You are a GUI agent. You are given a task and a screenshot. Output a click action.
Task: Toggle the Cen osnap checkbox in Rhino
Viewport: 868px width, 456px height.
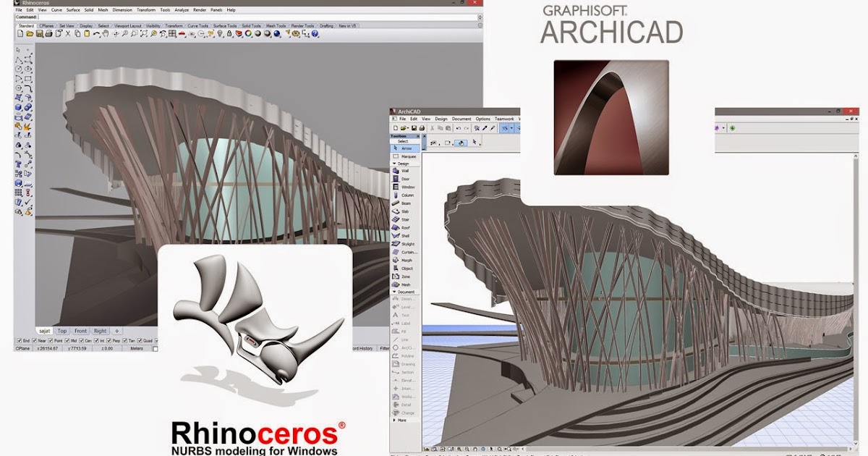tap(82, 341)
